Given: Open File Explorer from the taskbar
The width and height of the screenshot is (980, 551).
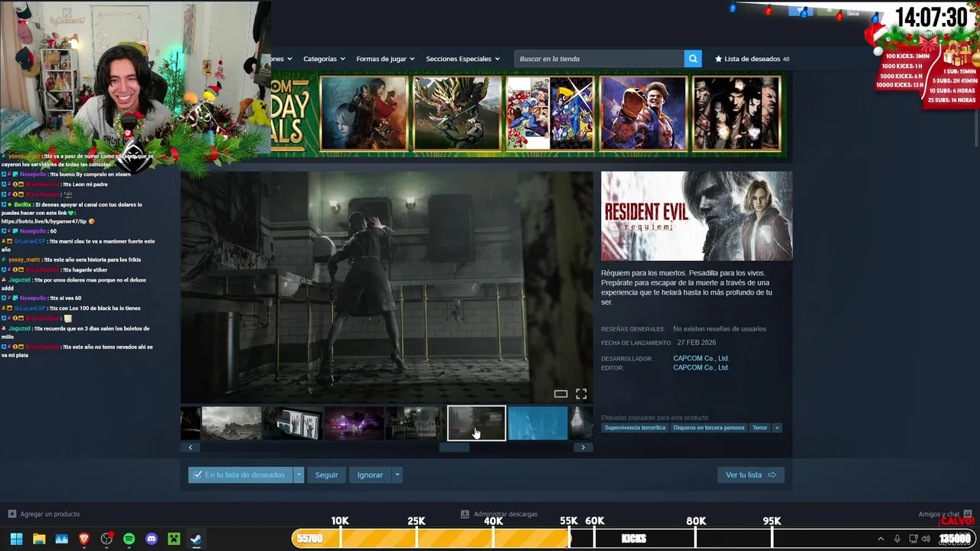Looking at the screenshot, I should point(39,539).
